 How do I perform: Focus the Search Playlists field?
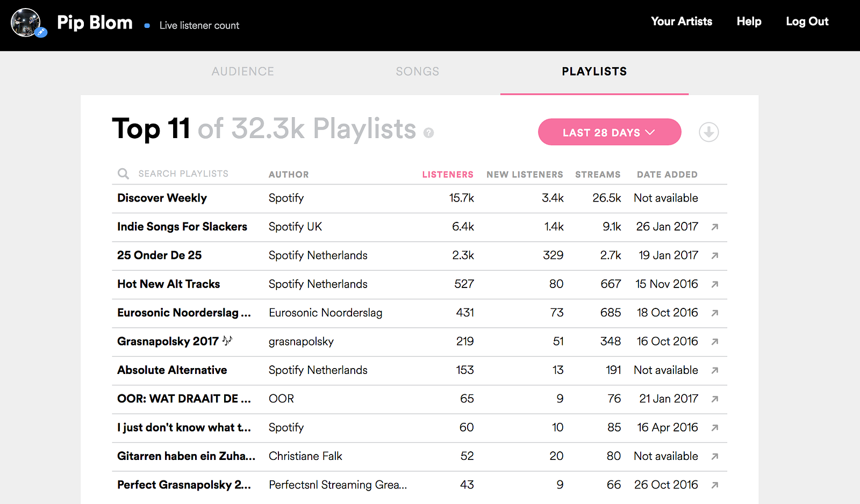(x=183, y=174)
